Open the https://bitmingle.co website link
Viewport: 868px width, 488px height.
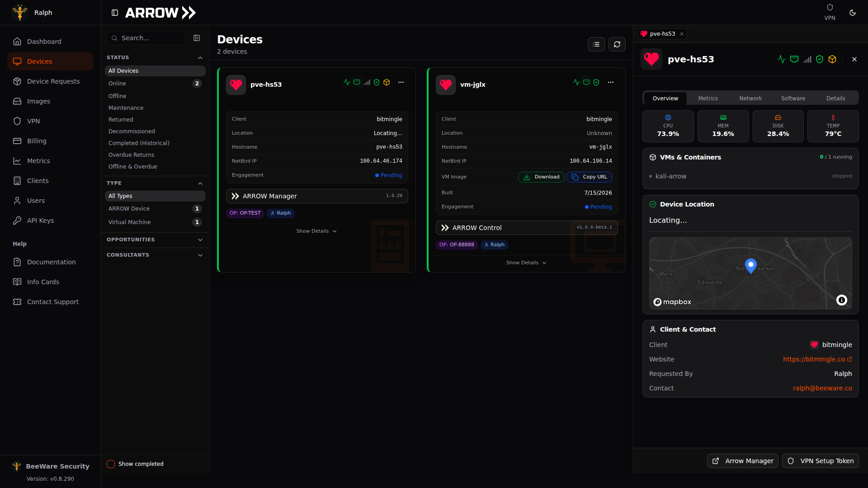point(817,359)
